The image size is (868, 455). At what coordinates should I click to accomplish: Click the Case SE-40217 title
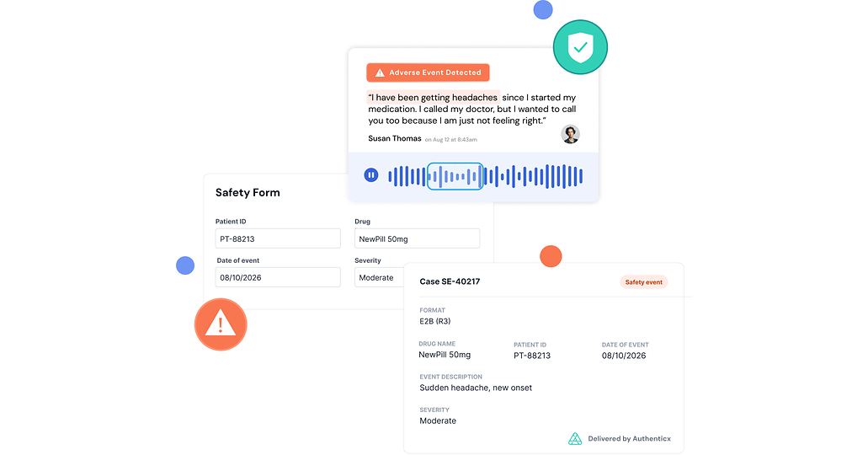(450, 281)
